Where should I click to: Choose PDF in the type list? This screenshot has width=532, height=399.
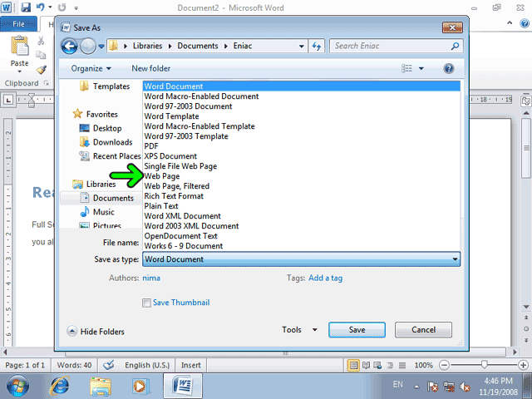[301, 146]
